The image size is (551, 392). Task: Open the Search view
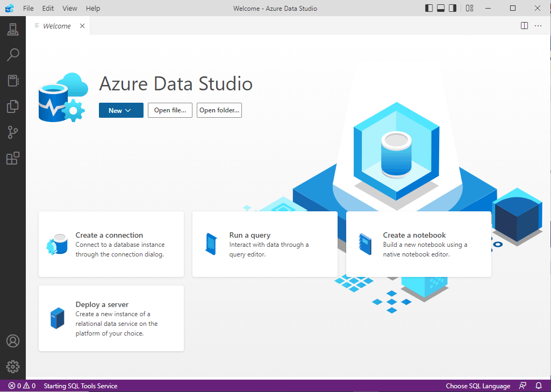click(x=13, y=55)
